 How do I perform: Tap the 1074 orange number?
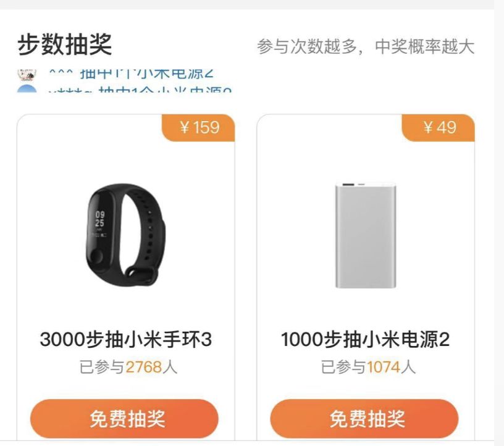(x=384, y=367)
